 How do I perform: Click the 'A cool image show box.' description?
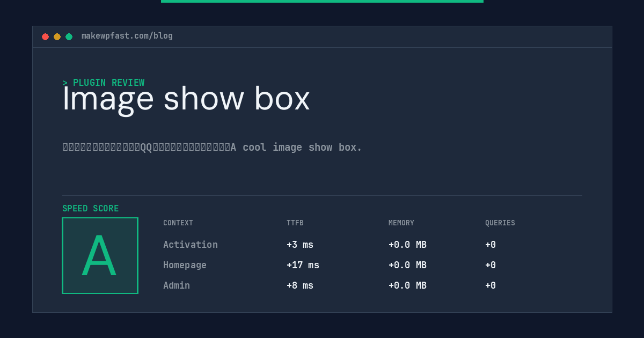(296, 147)
